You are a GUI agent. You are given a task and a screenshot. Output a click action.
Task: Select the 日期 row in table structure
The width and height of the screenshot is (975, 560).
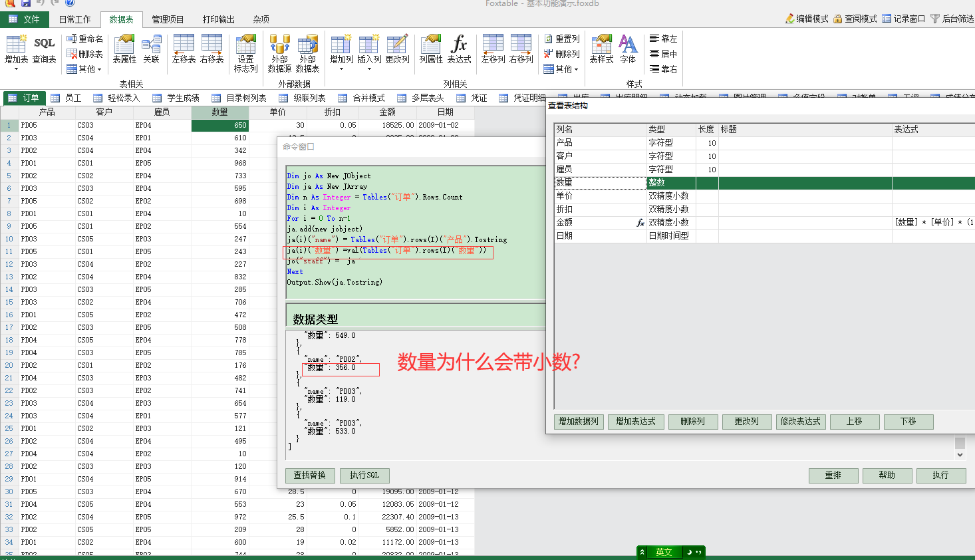[x=764, y=235]
